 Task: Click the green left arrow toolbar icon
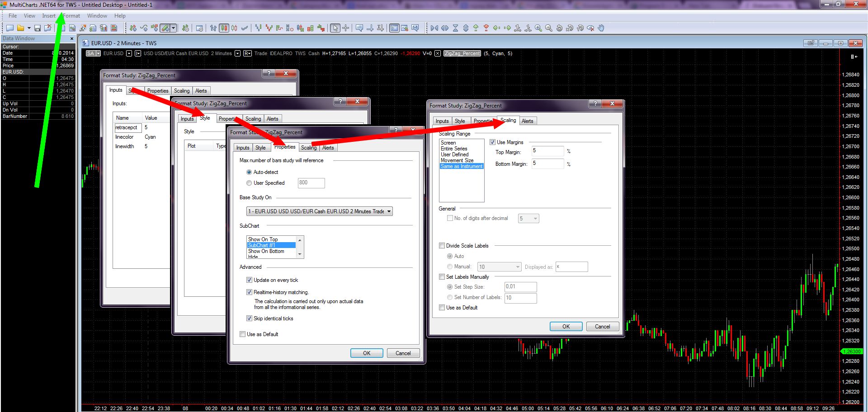click(x=497, y=28)
